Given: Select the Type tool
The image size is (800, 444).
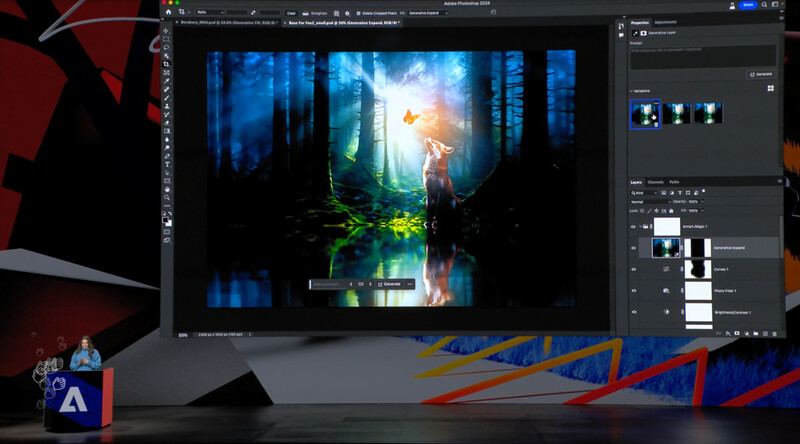Looking at the screenshot, I should point(166,164).
